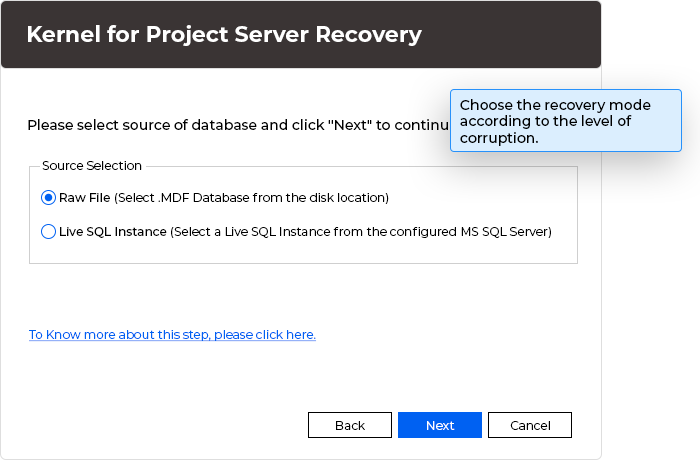Click the "Please select source of database" instruction text
Screen dimensions: 700x460
coord(238,125)
